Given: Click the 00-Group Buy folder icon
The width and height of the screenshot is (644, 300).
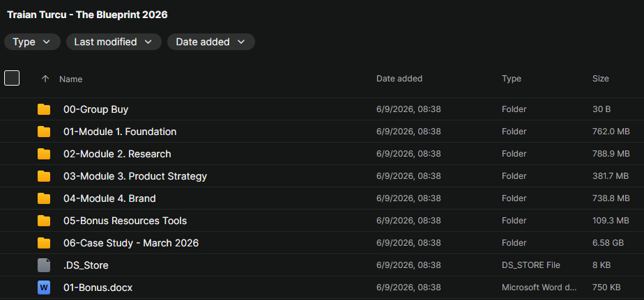Looking at the screenshot, I should point(43,109).
